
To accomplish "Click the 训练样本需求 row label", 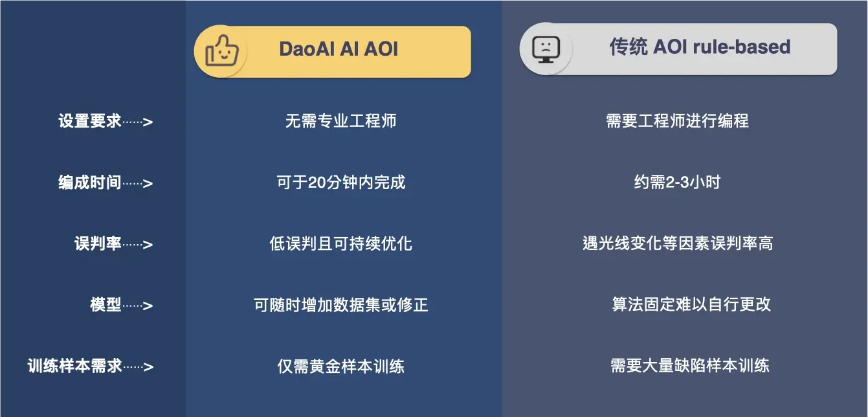I will click(x=74, y=366).
